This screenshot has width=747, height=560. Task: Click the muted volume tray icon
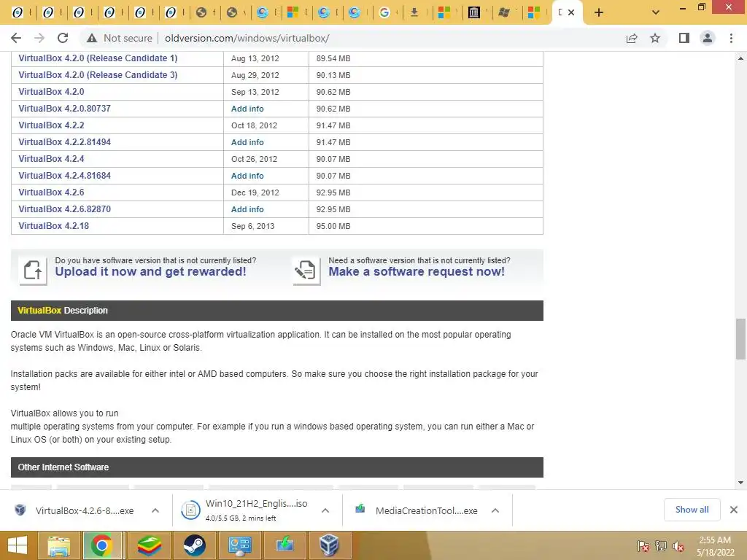point(678,545)
